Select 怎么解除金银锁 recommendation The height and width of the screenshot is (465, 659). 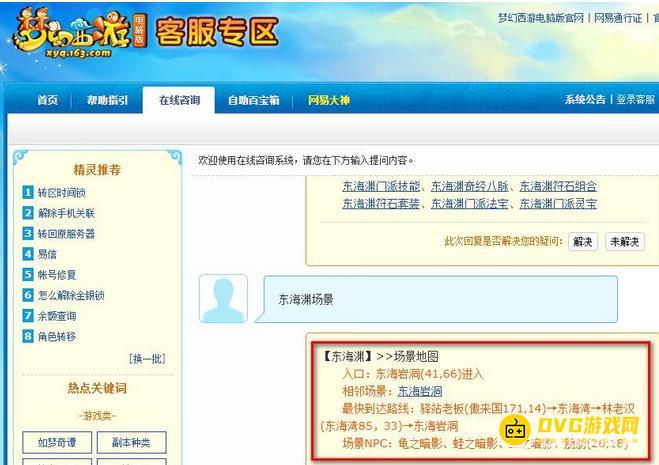coord(71,296)
